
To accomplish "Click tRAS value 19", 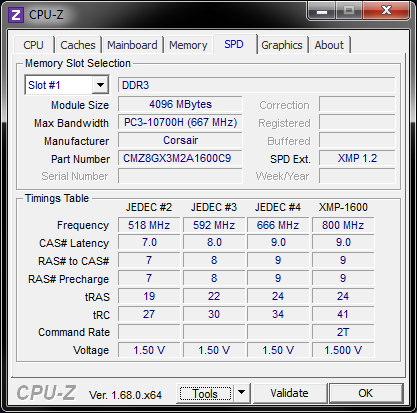I will 149,296.
